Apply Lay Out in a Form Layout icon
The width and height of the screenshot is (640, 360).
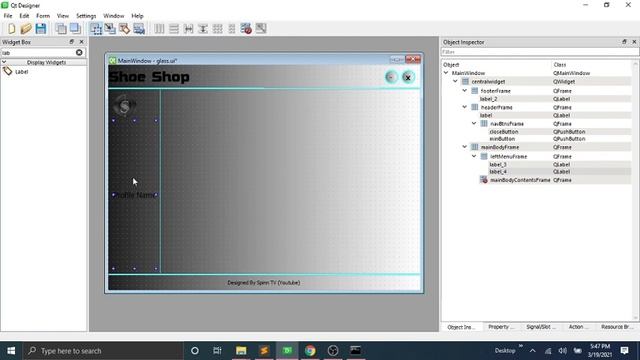tap(232, 29)
